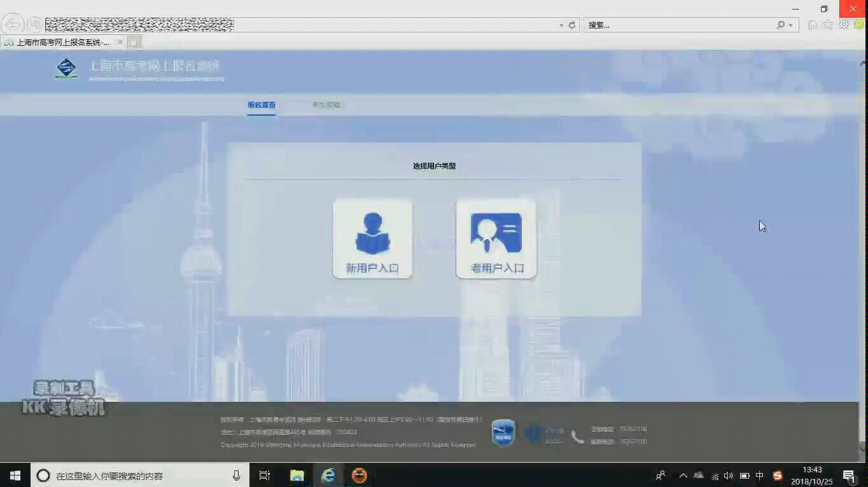
Task: Close the 上海市高考网上报名系统 tab
Action: coord(120,43)
